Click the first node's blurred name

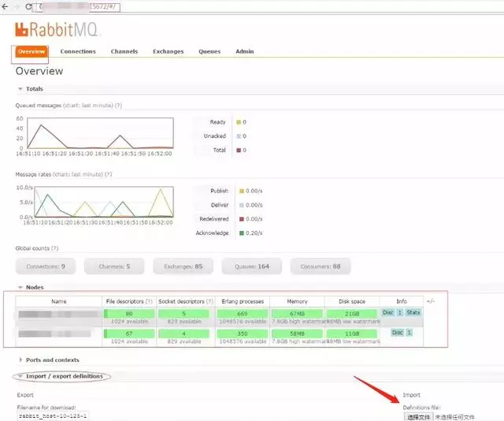point(57,314)
